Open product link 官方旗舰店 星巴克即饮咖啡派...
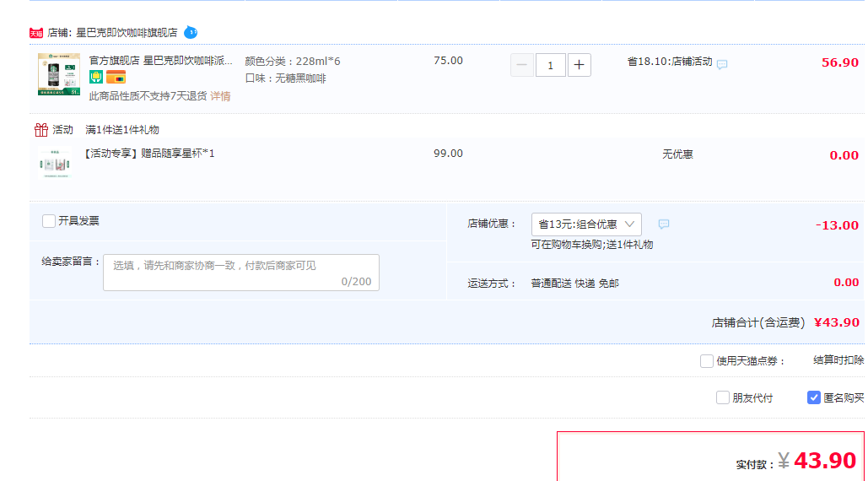The width and height of the screenshot is (868, 481). coord(161,61)
